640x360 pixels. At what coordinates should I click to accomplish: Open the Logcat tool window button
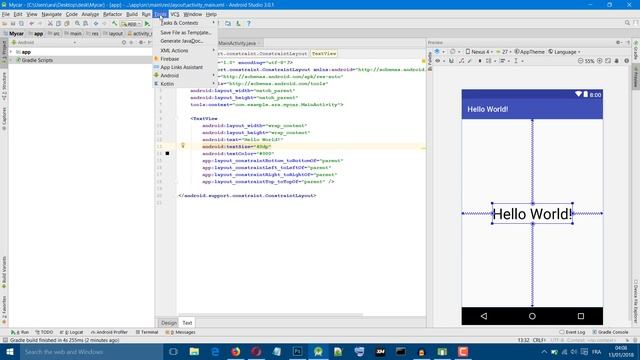[71, 332]
